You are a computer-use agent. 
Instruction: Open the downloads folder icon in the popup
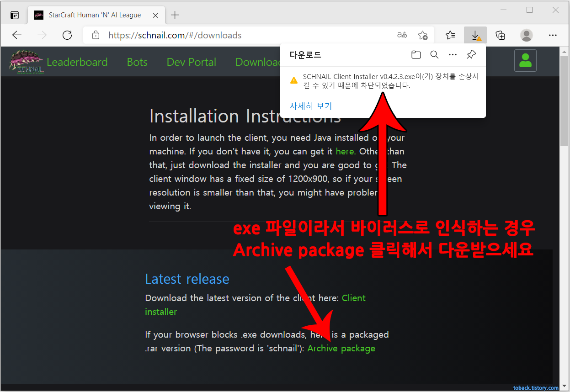416,55
